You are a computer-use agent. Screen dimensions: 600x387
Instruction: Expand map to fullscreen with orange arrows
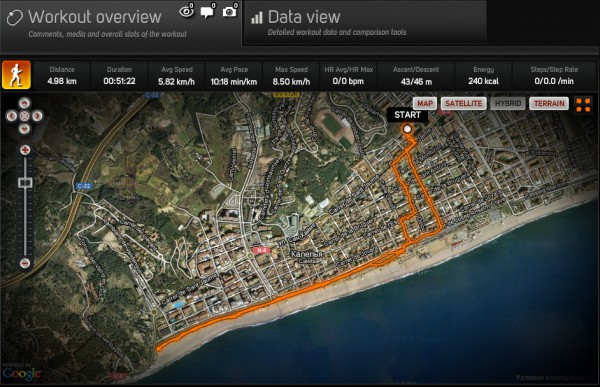click(x=583, y=104)
